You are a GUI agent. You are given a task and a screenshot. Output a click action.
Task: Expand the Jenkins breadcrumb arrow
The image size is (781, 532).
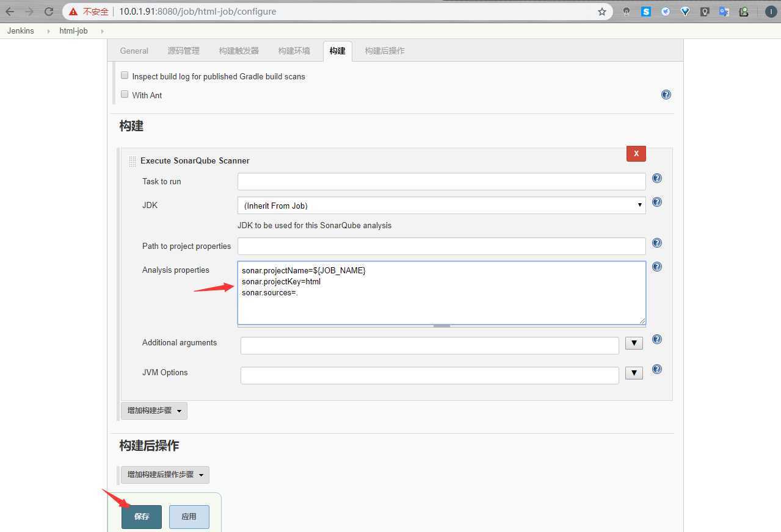(x=48, y=31)
